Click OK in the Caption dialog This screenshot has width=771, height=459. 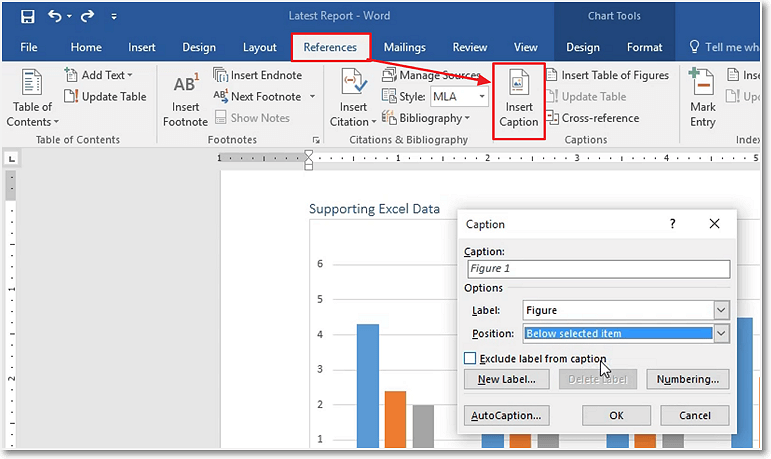click(x=616, y=415)
